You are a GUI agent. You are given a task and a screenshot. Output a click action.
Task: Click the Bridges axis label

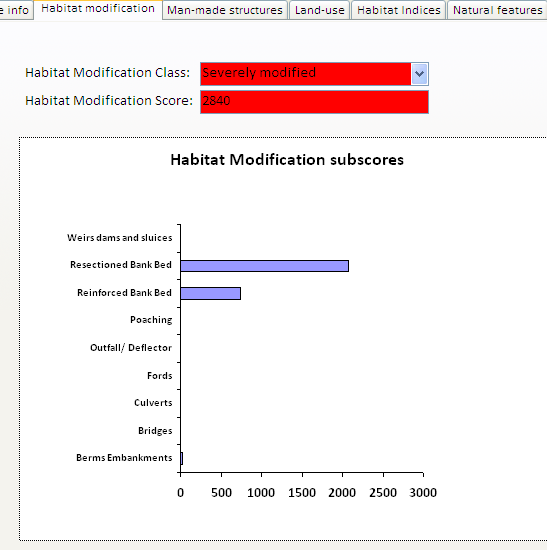155,431
